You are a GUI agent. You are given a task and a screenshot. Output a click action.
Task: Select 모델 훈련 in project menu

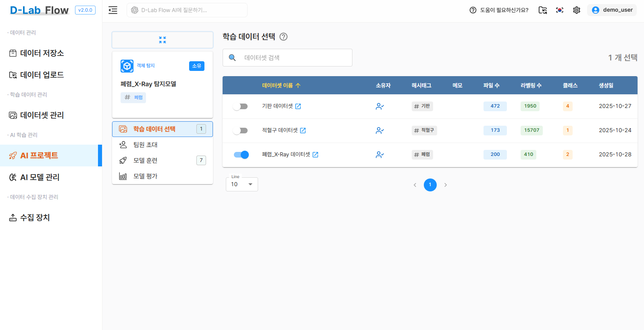[x=146, y=160]
